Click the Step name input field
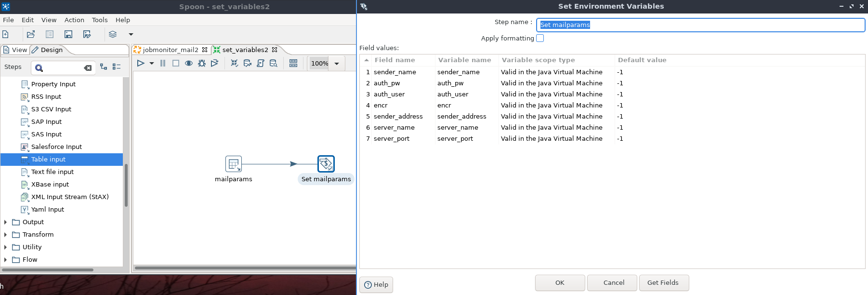This screenshot has height=295, width=868. point(700,25)
